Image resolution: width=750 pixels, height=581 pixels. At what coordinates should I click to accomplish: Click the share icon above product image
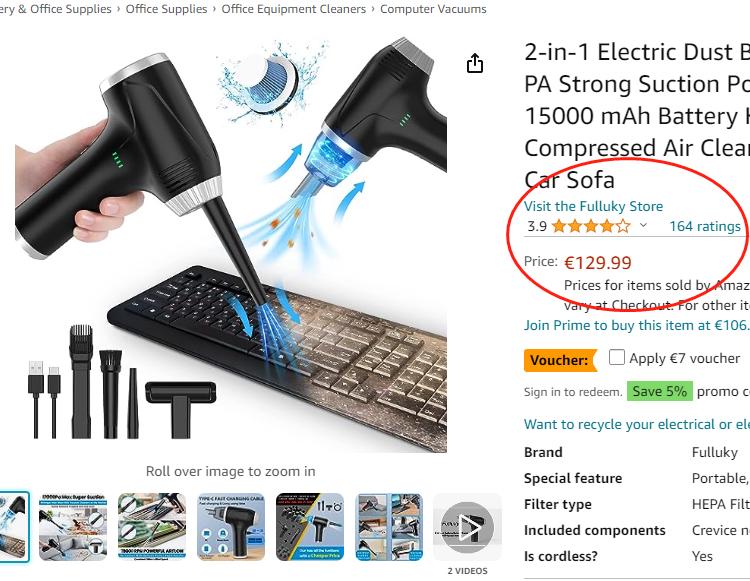pyautogui.click(x=474, y=64)
